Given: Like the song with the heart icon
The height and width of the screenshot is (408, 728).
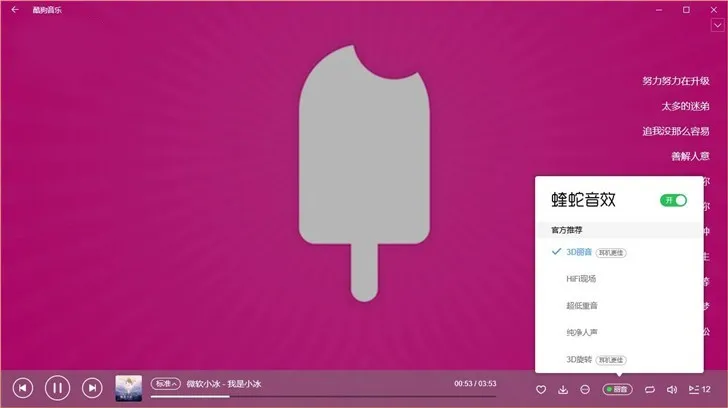Looking at the screenshot, I should point(541,389).
